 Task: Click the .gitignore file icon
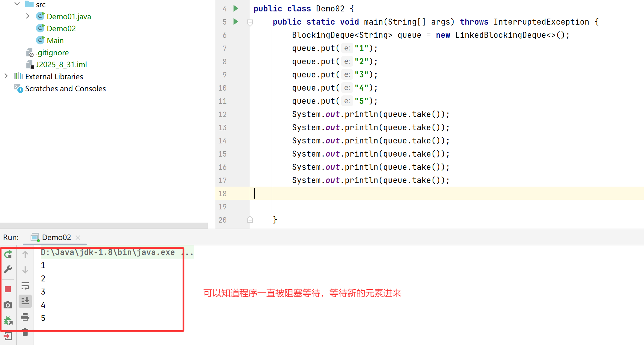30,52
